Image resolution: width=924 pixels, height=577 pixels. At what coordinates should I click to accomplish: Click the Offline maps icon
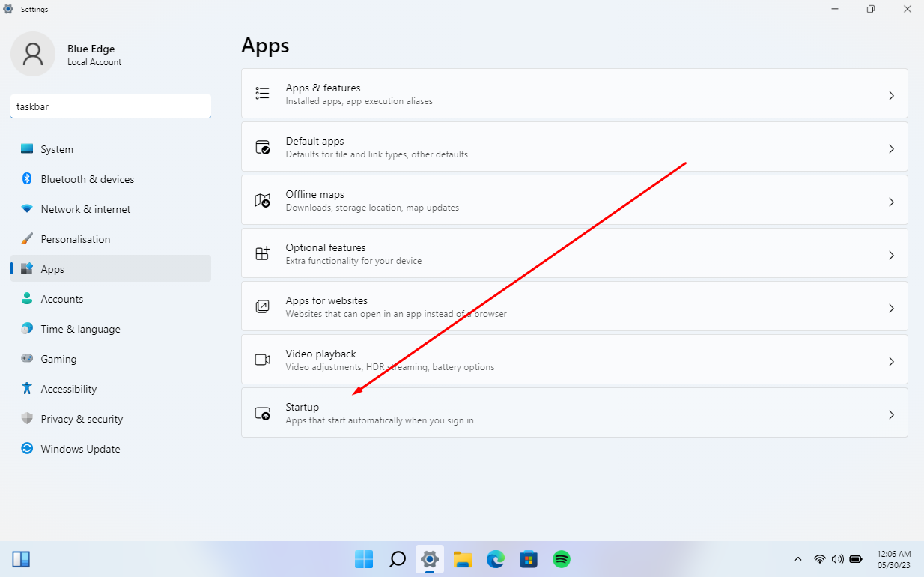(x=262, y=200)
